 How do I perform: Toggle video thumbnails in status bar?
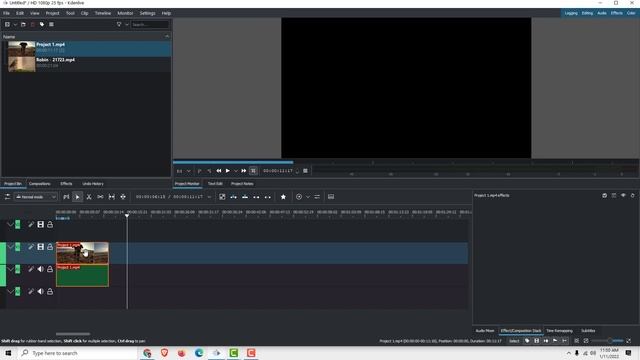point(536,340)
